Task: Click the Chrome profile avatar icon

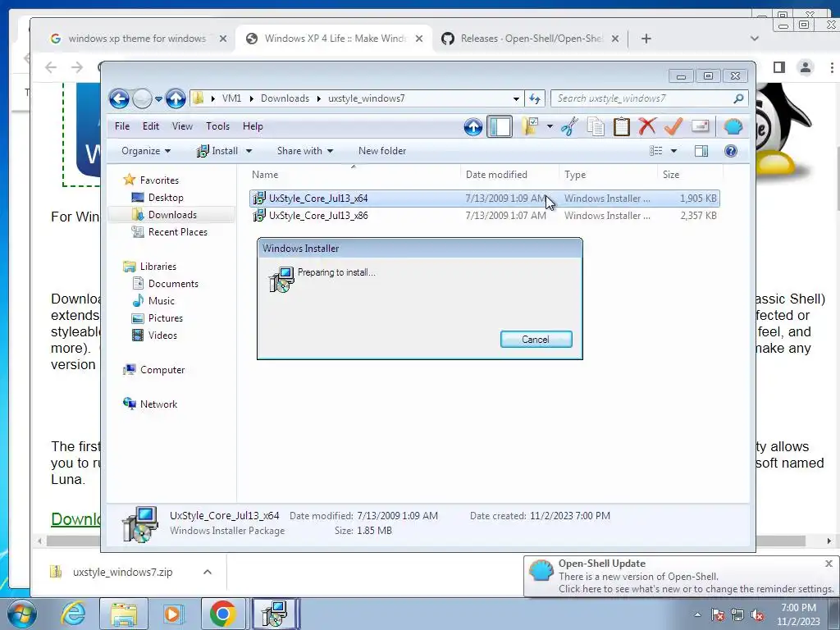Action: coord(805,67)
